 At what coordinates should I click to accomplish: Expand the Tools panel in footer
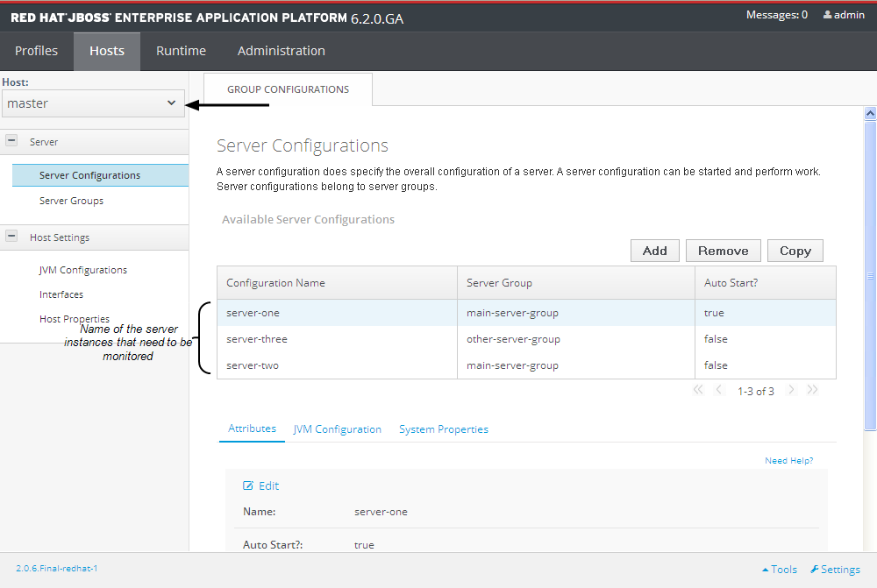pyautogui.click(x=780, y=570)
